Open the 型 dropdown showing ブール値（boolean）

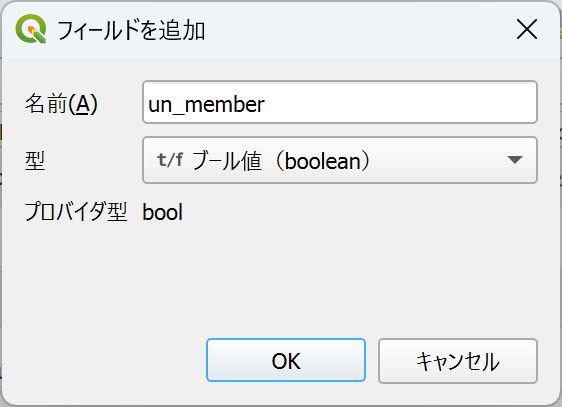click(x=340, y=160)
